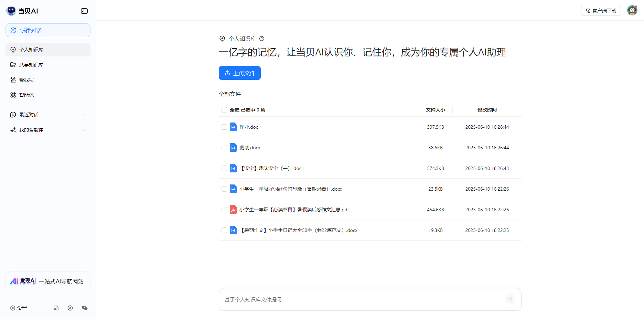This screenshot has height=319, width=644.
Task: Click the 397.5KB file size value
Action: pyautogui.click(x=436, y=127)
